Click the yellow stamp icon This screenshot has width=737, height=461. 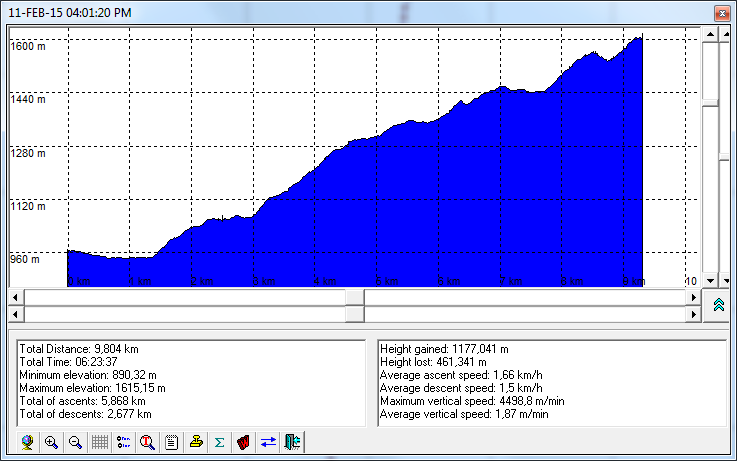pos(196,442)
